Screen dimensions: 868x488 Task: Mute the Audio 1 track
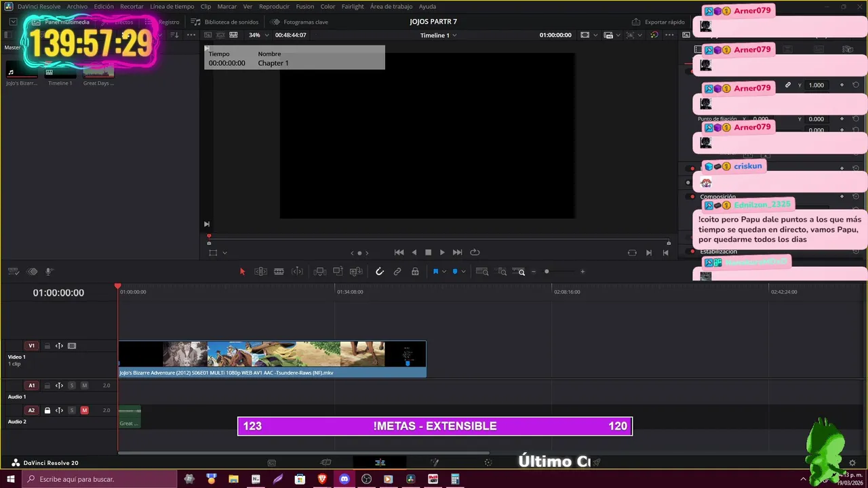(x=84, y=386)
